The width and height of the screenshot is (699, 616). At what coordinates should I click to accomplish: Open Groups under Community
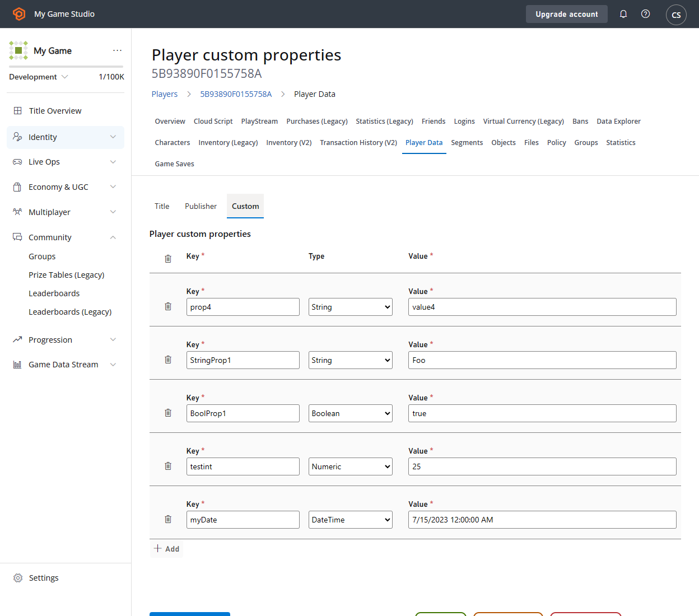pos(42,256)
